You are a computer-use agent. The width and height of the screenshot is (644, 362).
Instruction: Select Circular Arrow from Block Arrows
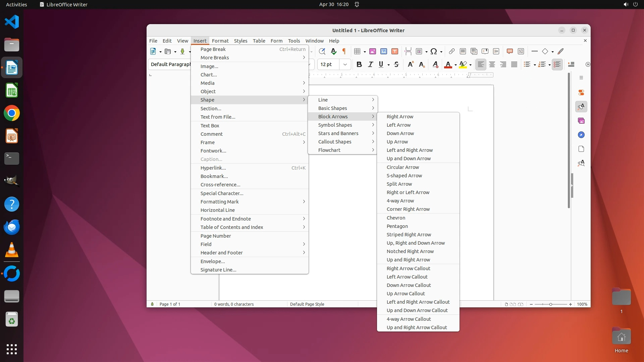[402, 167]
